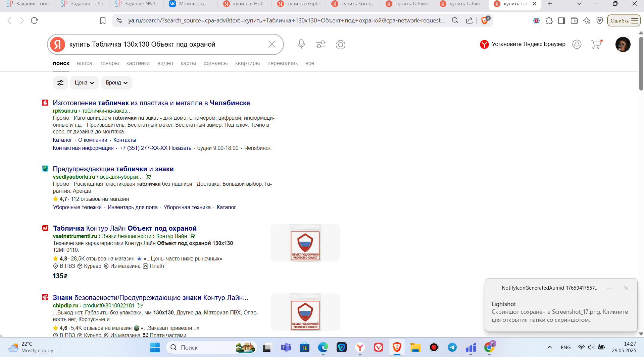Open search settings sliders icon
The image size is (644, 357).
[x=321, y=44]
